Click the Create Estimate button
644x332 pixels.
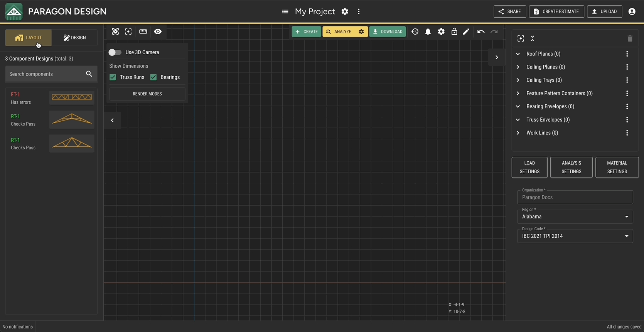click(x=556, y=12)
